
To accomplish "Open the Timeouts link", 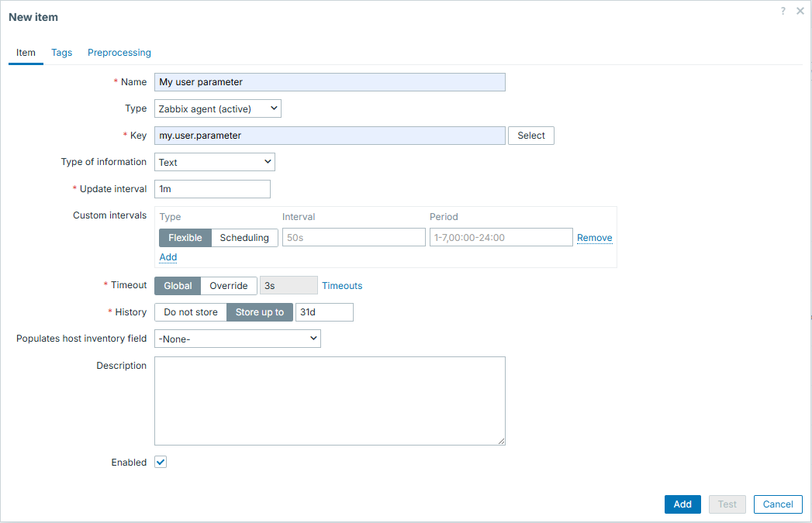I will coord(342,286).
